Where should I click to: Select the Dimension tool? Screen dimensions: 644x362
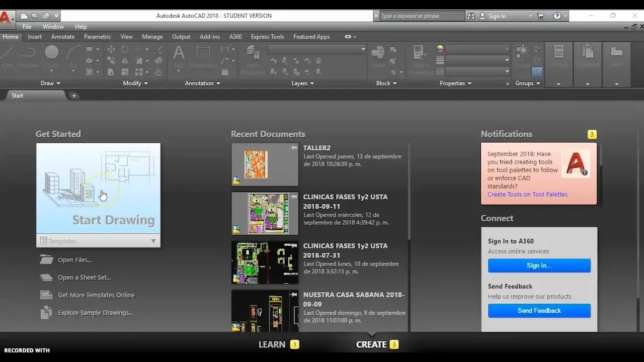[x=203, y=56]
